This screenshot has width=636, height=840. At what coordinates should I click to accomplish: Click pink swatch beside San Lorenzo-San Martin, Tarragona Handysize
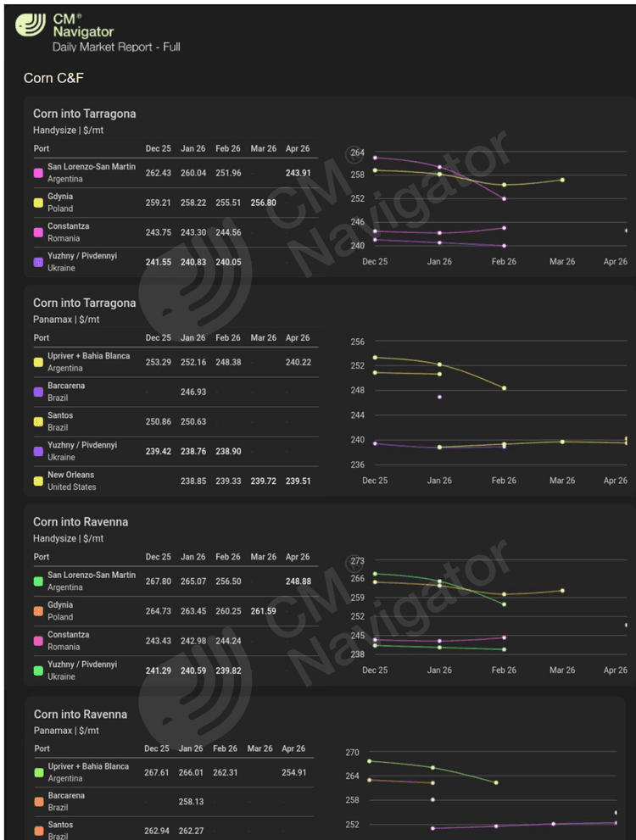pyautogui.click(x=38, y=173)
